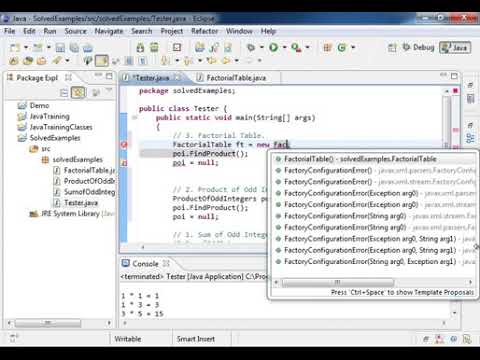Collapse the main method folding marker
This screenshot has height=360, width=480.
(134, 117)
